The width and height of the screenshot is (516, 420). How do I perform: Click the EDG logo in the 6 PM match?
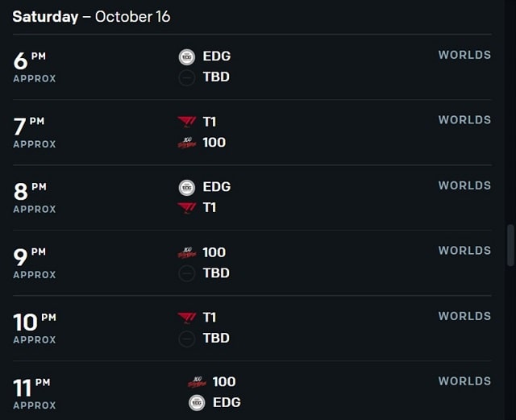tap(186, 57)
